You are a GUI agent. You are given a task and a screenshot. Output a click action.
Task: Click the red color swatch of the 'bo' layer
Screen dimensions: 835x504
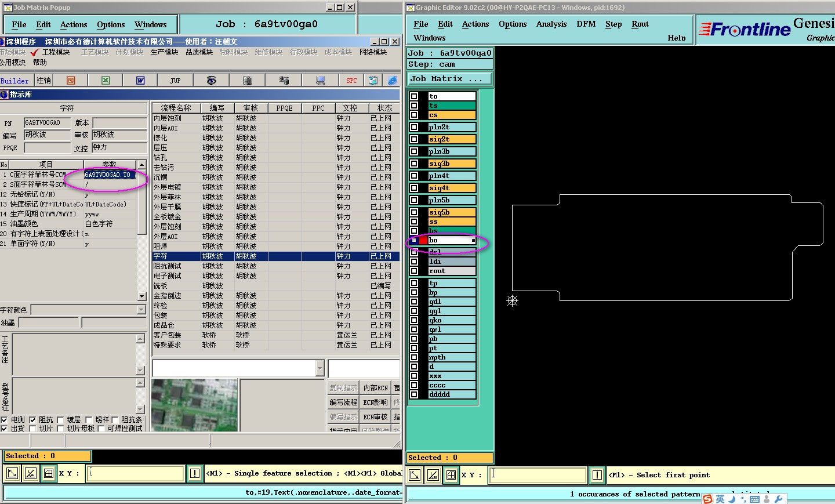pyautogui.click(x=423, y=240)
